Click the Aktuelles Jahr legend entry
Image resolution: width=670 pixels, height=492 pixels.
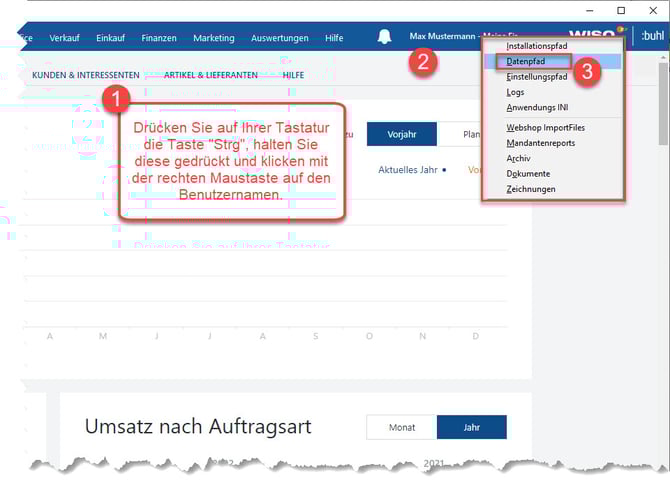click(412, 170)
